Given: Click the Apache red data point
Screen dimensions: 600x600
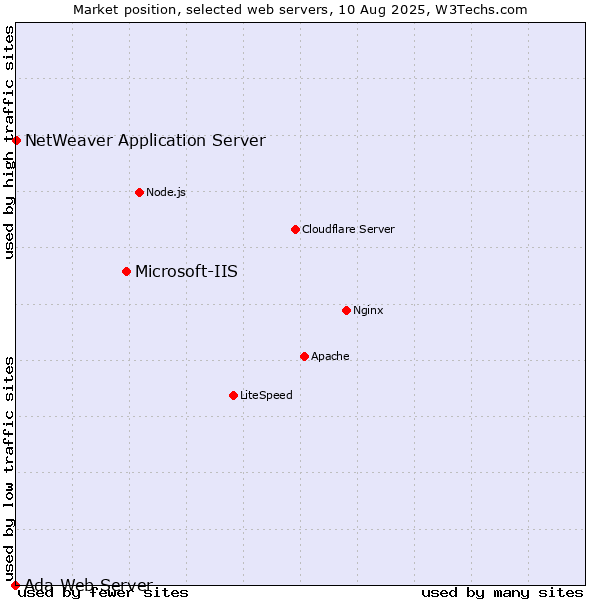Looking at the screenshot, I should click(x=305, y=357).
